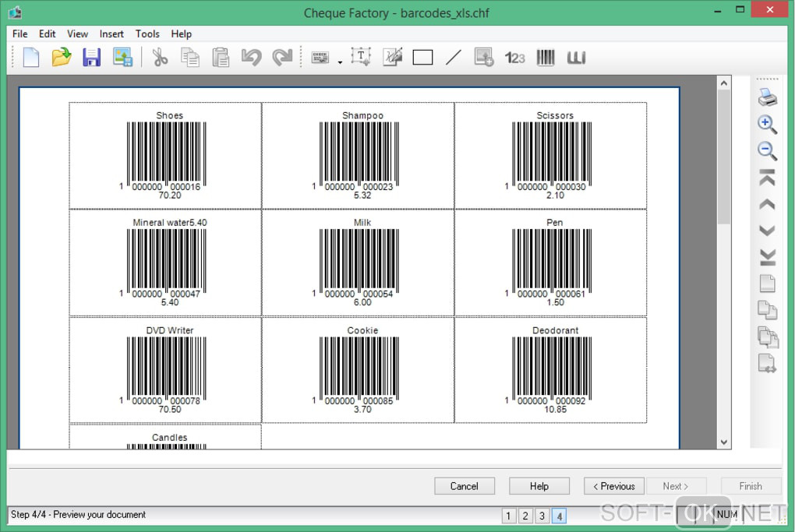Image resolution: width=795 pixels, height=532 pixels.
Task: Click the Help button in the wizard
Action: point(539,486)
